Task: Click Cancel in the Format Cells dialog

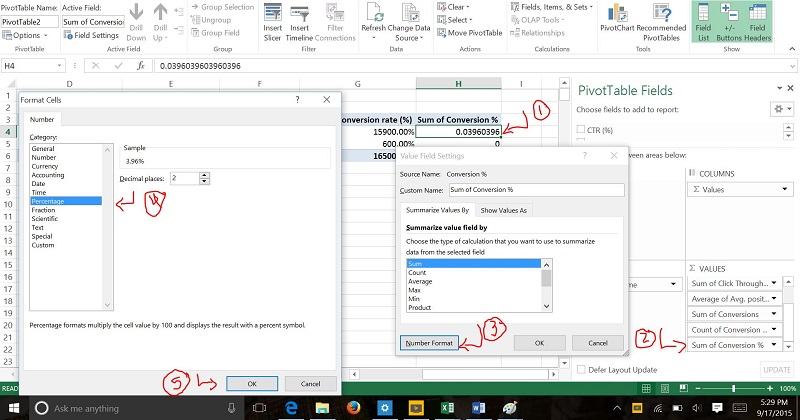Action: coord(310,384)
